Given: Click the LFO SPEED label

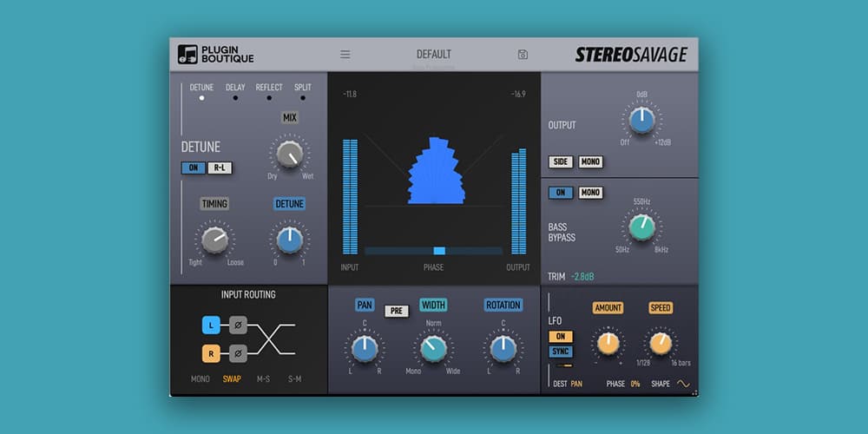Looking at the screenshot, I should (661, 308).
